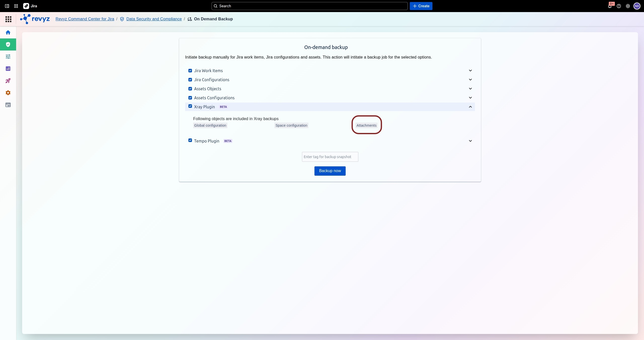
Task: Click the Backup now button
Action: pyautogui.click(x=330, y=171)
